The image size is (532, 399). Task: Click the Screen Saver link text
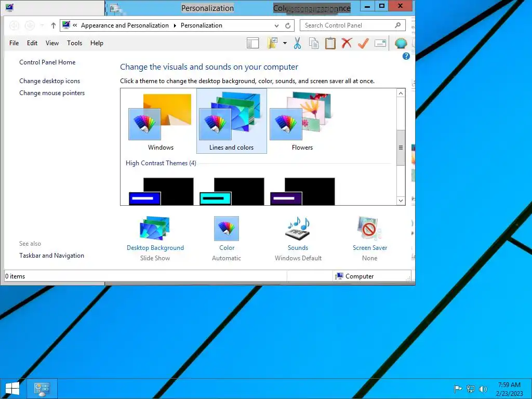(x=370, y=248)
